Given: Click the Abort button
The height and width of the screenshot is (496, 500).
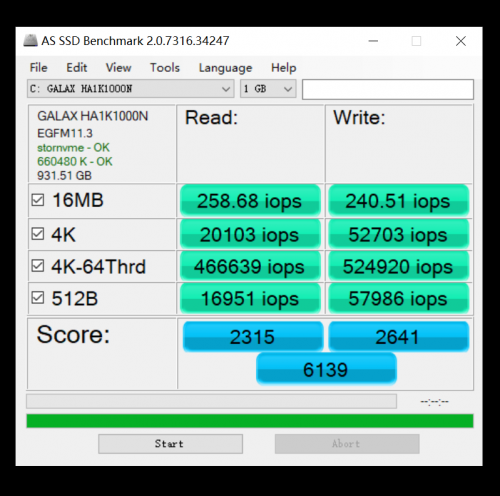Looking at the screenshot, I should click(x=347, y=444).
